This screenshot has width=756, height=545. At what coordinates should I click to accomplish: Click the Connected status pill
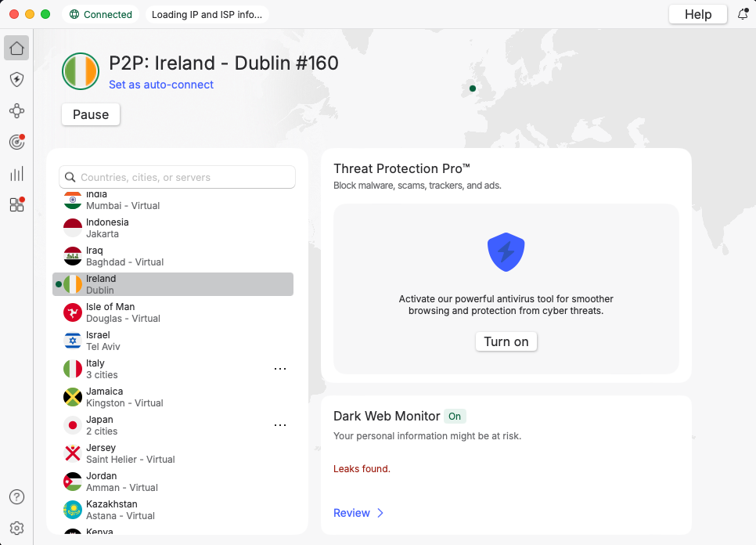point(101,14)
